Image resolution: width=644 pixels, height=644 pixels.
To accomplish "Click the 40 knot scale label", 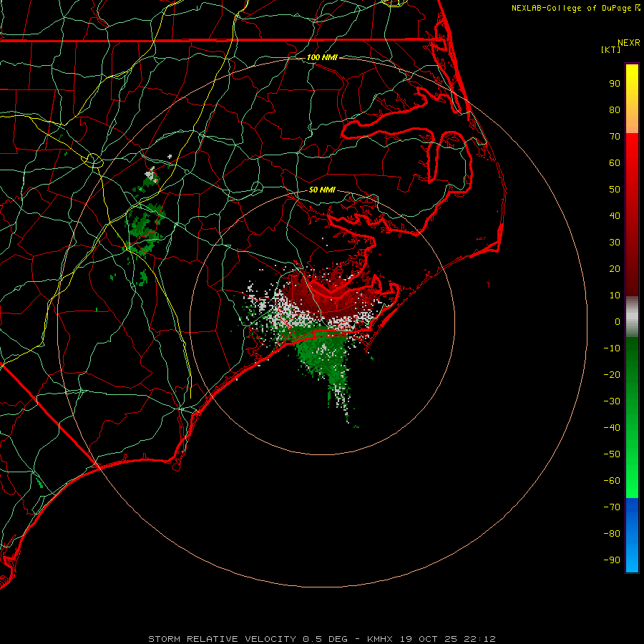I will pos(615,215).
